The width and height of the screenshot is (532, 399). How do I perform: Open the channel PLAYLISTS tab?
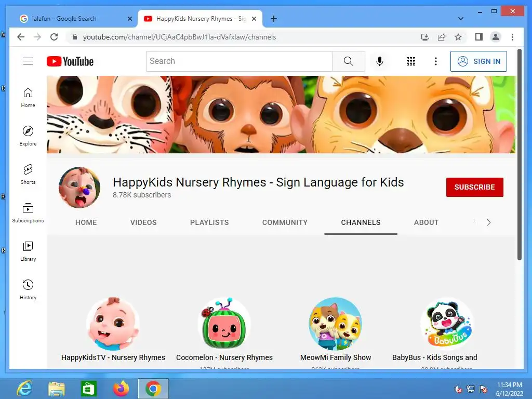(x=209, y=222)
